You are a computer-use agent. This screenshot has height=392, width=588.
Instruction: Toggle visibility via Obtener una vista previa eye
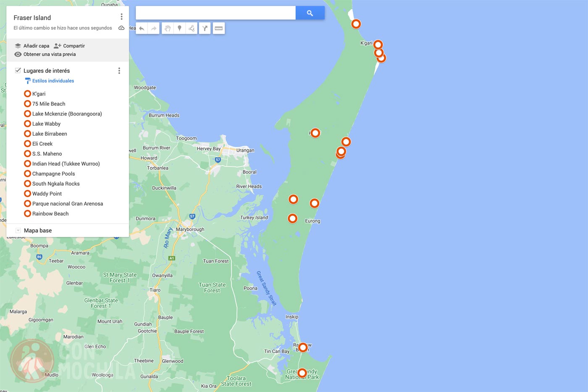[x=18, y=54]
